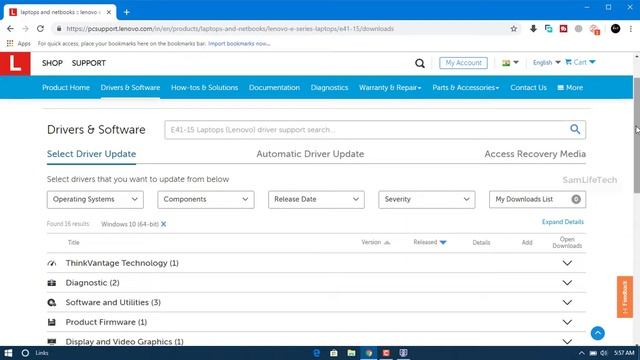Open the Components dropdown
Image resolution: width=640 pixels, height=360 pixels.
[x=206, y=200]
